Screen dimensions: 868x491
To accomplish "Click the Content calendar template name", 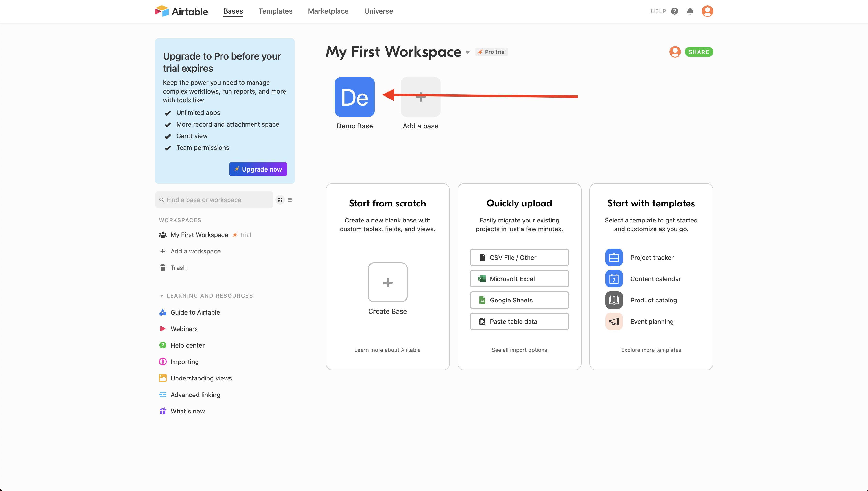I will pos(656,279).
